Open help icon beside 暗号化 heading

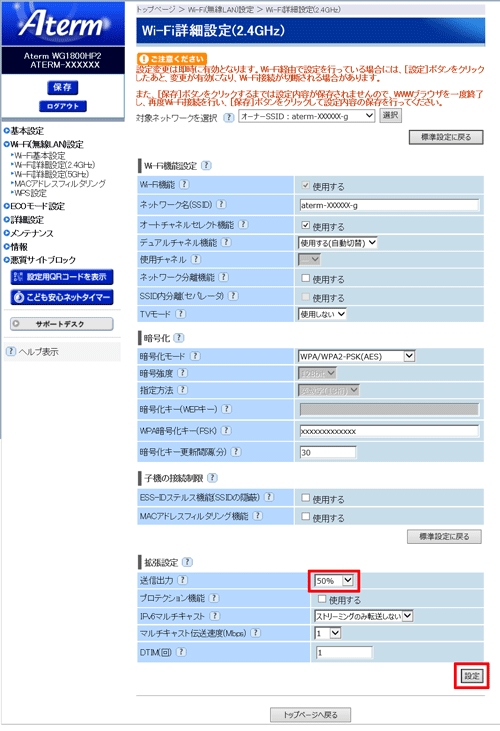tap(179, 338)
